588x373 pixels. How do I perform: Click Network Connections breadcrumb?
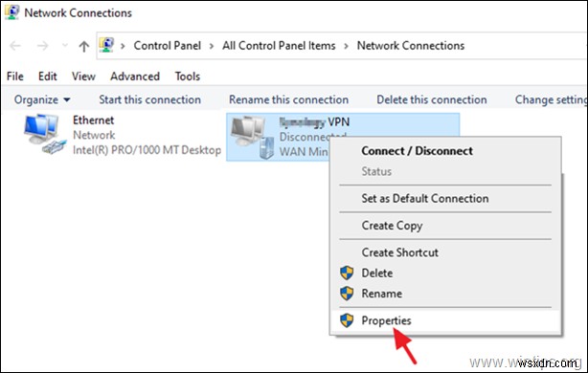(x=411, y=46)
